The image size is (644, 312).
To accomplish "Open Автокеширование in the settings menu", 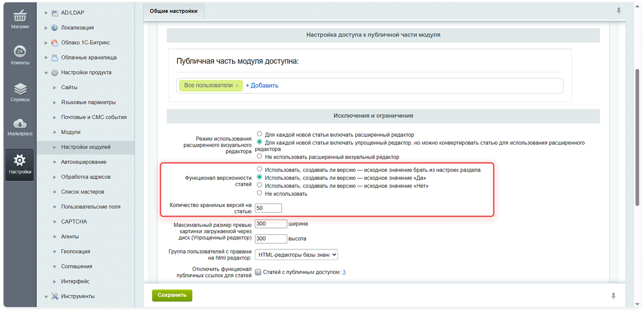I will coord(83,162).
